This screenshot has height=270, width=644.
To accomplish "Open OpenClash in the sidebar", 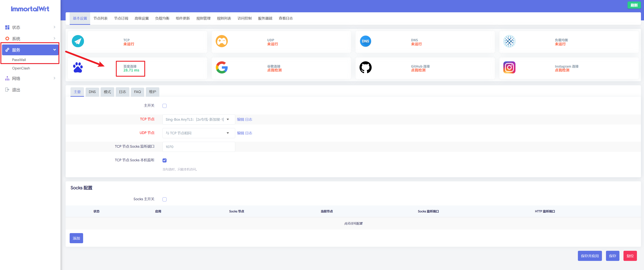I will click(21, 68).
